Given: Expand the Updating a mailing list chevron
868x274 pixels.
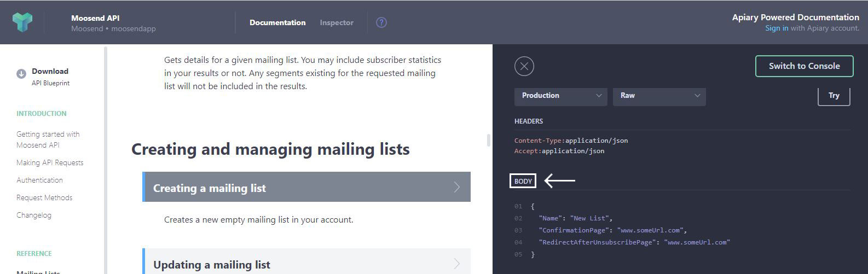Looking at the screenshot, I should (457, 264).
